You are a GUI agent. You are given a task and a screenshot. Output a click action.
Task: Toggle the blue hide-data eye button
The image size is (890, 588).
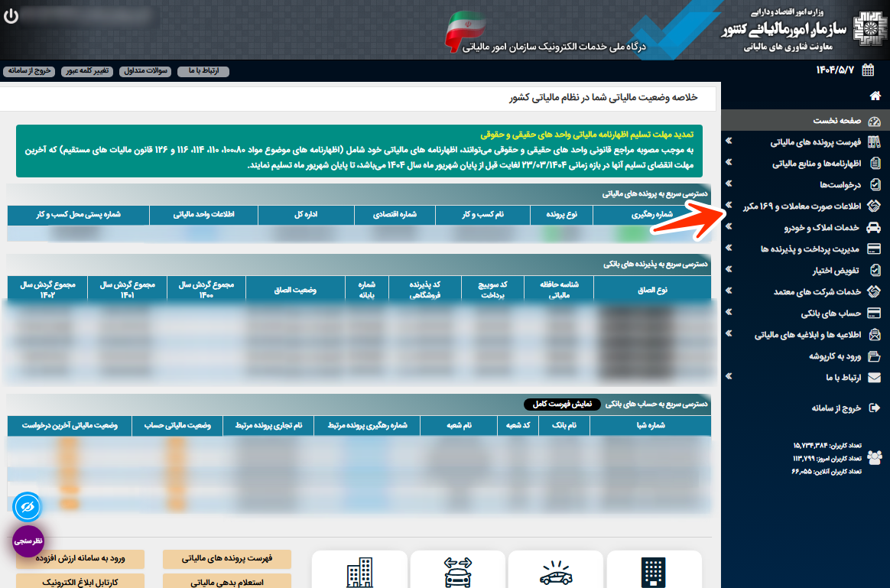[x=28, y=507]
